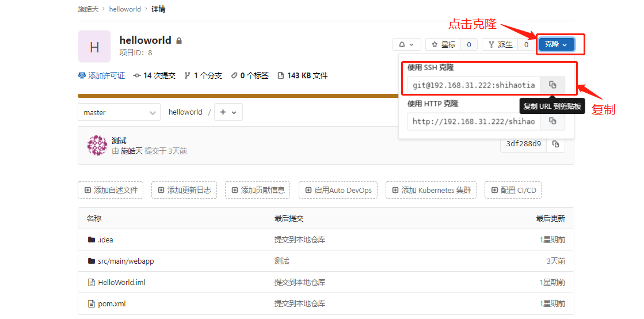Viewport: 644px width, 319px height.
Task: Open author 施皓天 in commit info
Action: click(x=131, y=151)
